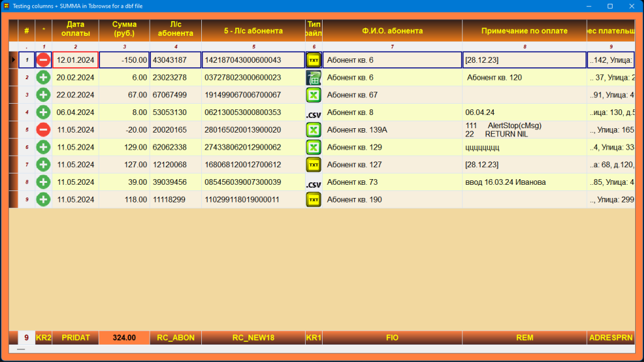
Task: Select the cell 142187043000600043
Action: coord(253,60)
